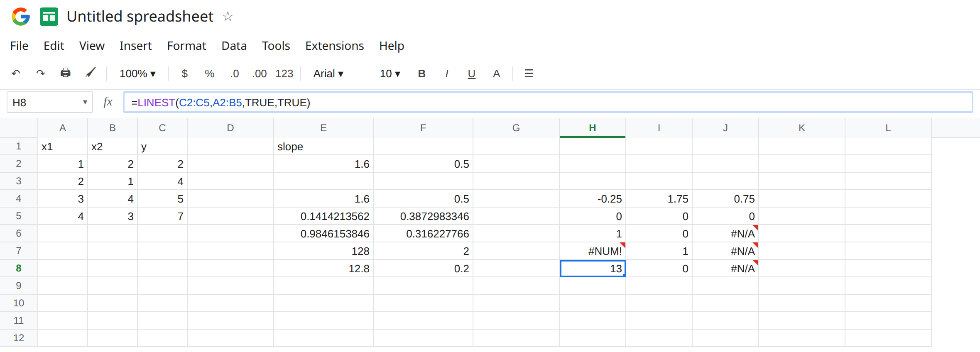
Task: Expand the H8 name box dropdown arrow
Action: point(85,102)
